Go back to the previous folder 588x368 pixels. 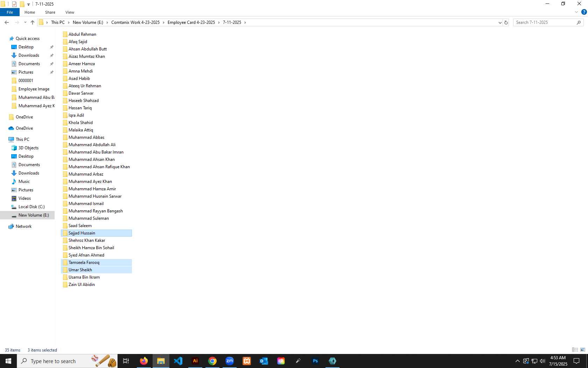point(7,22)
